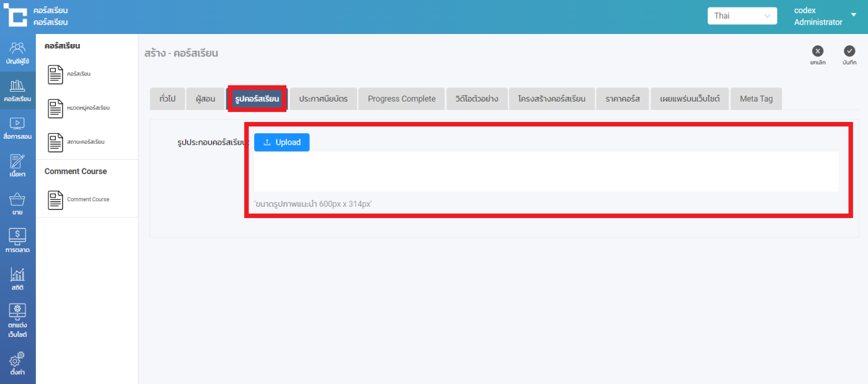This screenshot has height=384, width=868.
Task: Select the ผู้สอน instructor tab
Action: [205, 99]
